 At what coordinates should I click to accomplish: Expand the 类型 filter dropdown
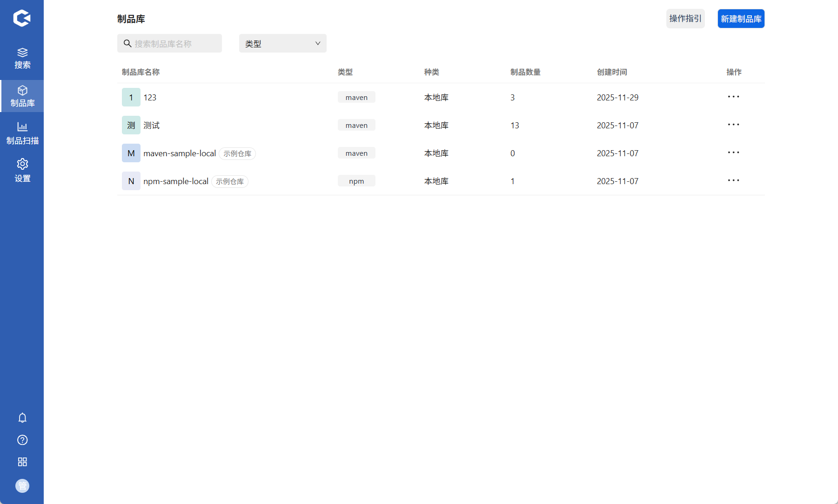click(x=283, y=43)
